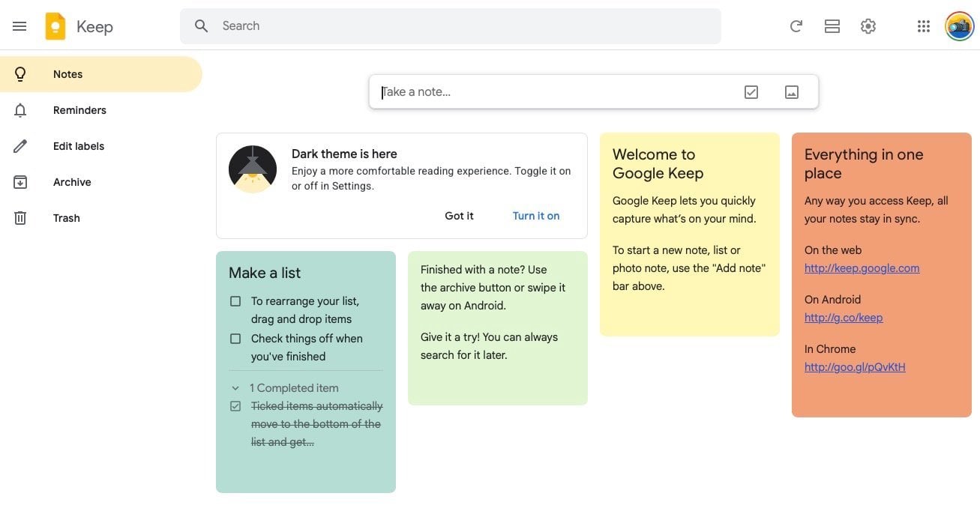Create a new note with image

791,91
